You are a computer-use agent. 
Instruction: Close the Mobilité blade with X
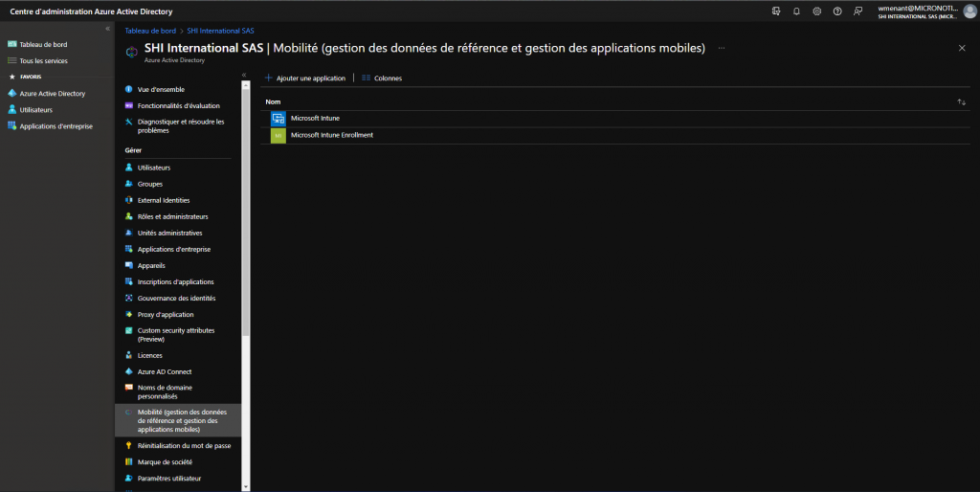pos(962,48)
